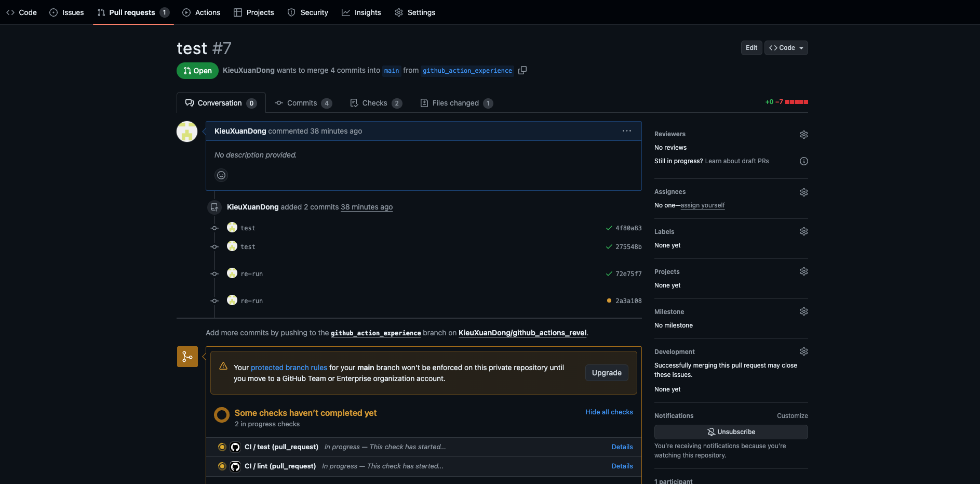The image size is (980, 484).
Task: Open the Code tab in repository navigation
Action: [21, 12]
